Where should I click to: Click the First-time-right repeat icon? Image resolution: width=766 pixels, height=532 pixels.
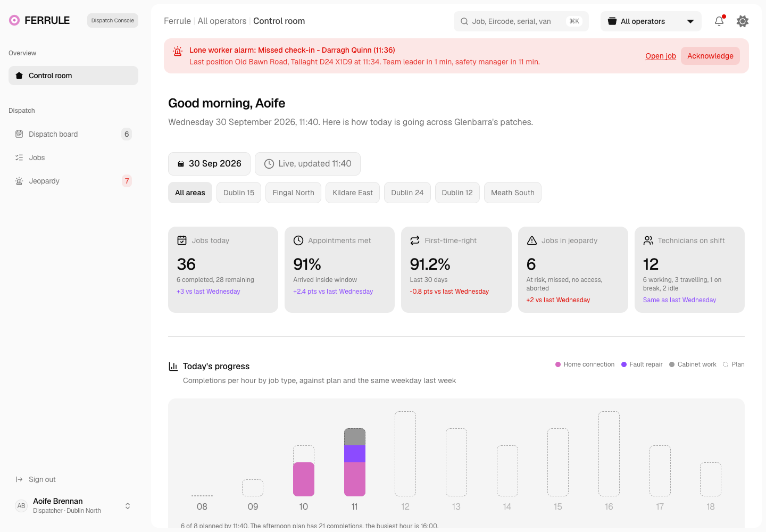tap(415, 240)
